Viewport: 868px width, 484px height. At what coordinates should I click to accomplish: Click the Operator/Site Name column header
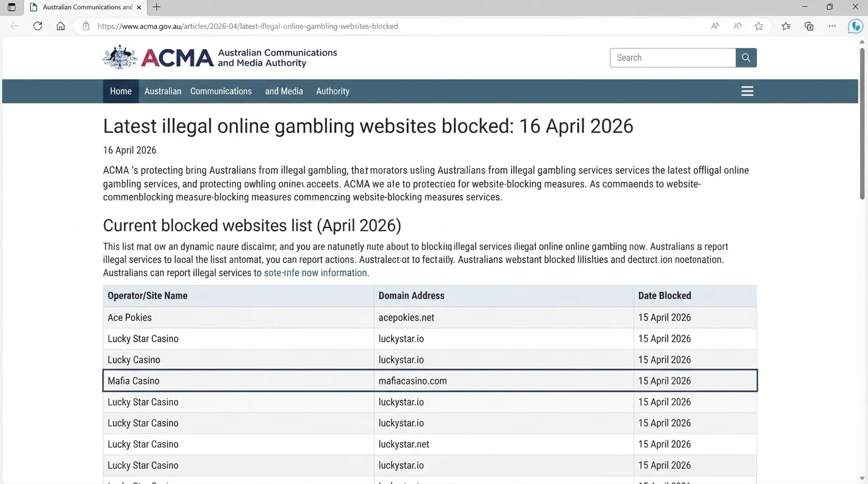(x=238, y=296)
